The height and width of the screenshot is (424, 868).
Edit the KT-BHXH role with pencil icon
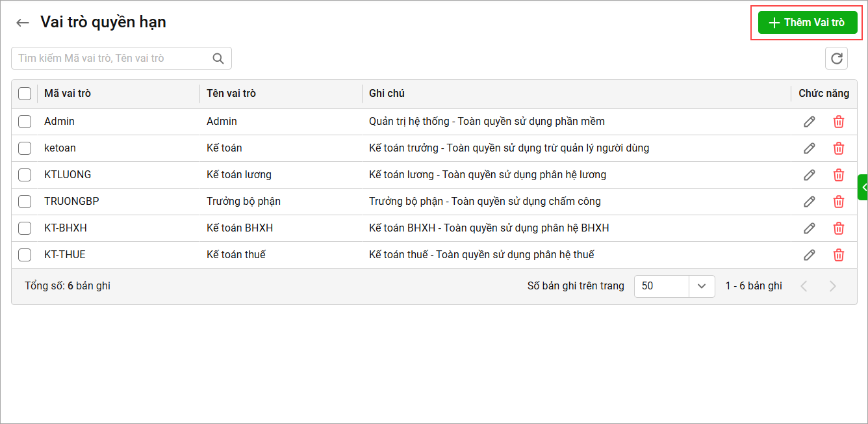pyautogui.click(x=810, y=228)
